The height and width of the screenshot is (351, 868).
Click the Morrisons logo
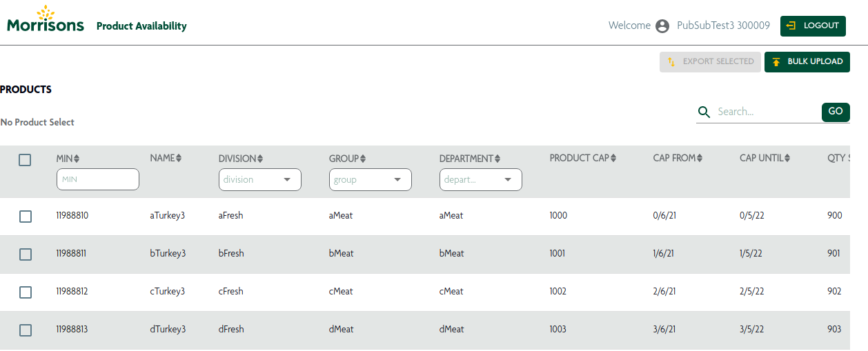click(46, 19)
